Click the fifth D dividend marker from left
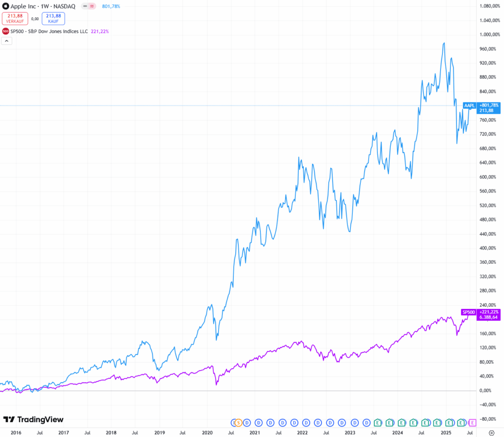The width and height of the screenshot is (504, 437). coord(294,423)
